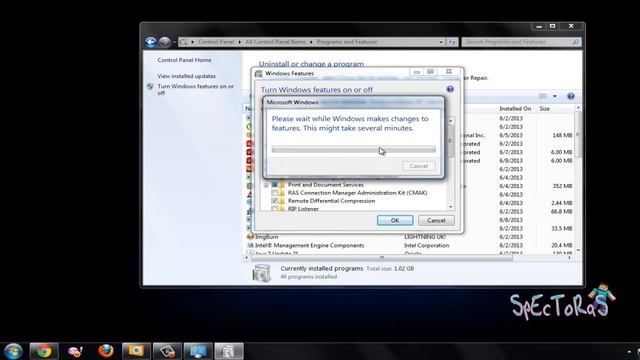640x360 pixels.
Task: Change view using the view options icon
Action: pyautogui.click(x=543, y=96)
